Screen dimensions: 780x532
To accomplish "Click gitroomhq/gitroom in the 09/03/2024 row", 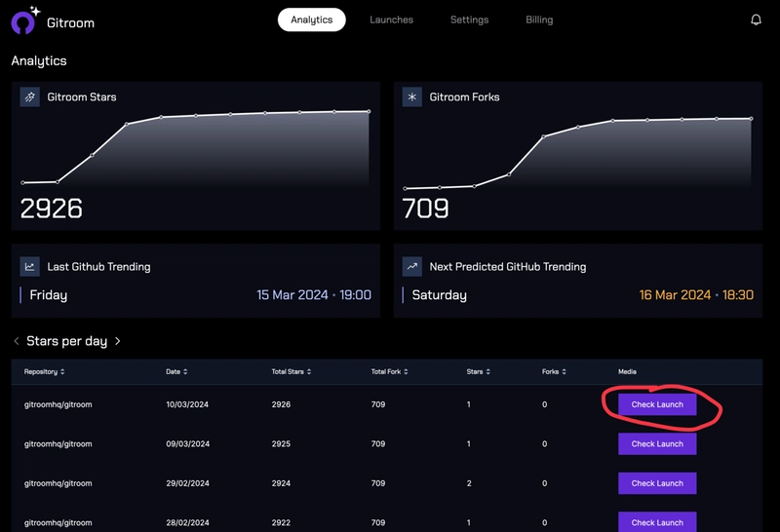I will click(58, 444).
